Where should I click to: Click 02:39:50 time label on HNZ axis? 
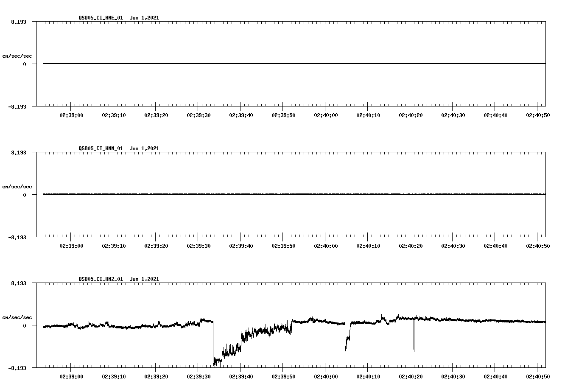pos(283,376)
